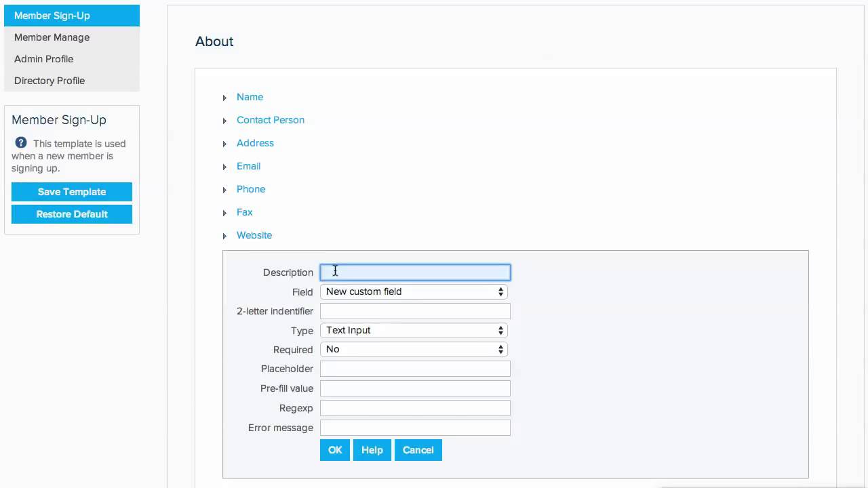
Task: Click the Website field link
Action: (254, 235)
